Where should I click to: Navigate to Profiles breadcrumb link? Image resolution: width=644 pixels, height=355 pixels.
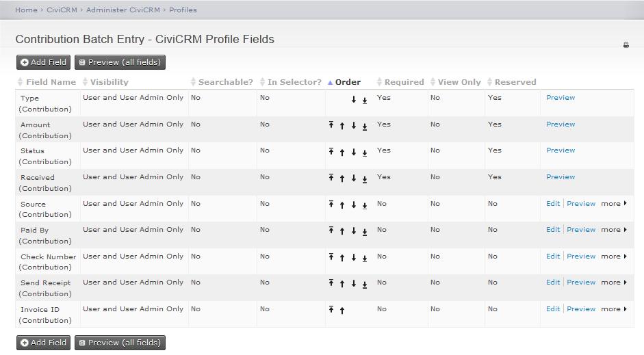tap(183, 10)
